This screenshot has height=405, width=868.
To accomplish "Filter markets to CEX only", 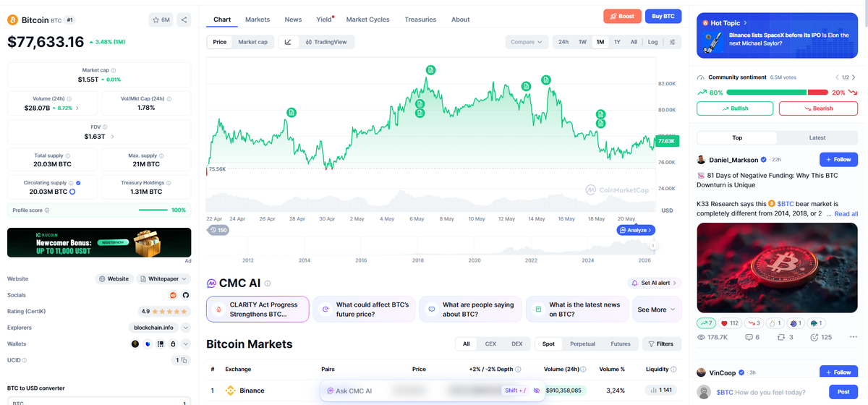I will (x=490, y=344).
